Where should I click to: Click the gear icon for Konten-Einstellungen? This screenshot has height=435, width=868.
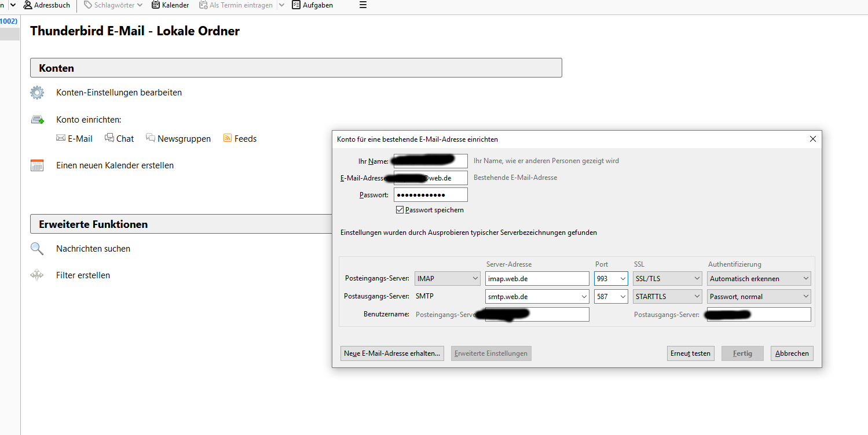coord(37,93)
